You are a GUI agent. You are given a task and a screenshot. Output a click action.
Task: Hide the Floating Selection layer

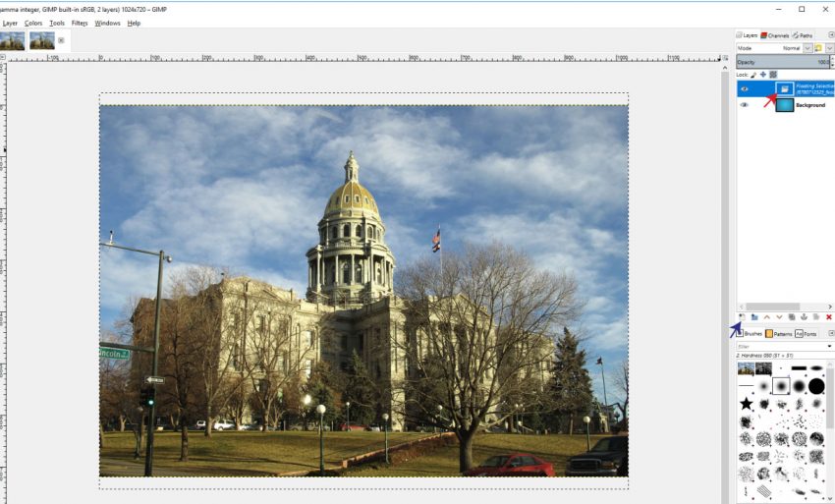pyautogui.click(x=745, y=89)
